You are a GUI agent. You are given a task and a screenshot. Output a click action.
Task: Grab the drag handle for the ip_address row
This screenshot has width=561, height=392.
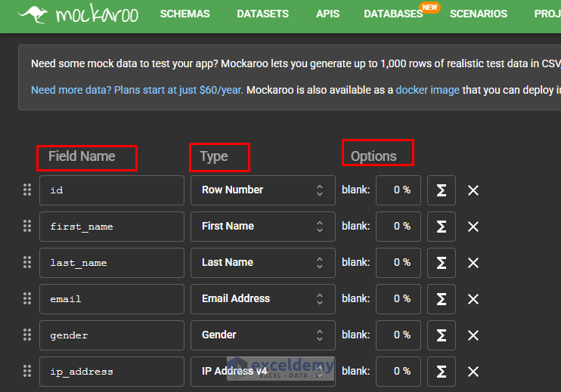[27, 371]
